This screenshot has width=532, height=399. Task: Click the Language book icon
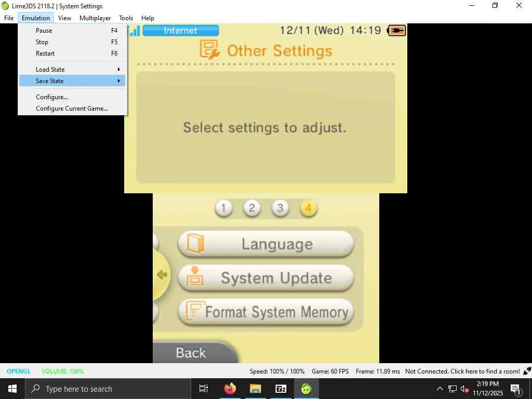pyautogui.click(x=196, y=243)
